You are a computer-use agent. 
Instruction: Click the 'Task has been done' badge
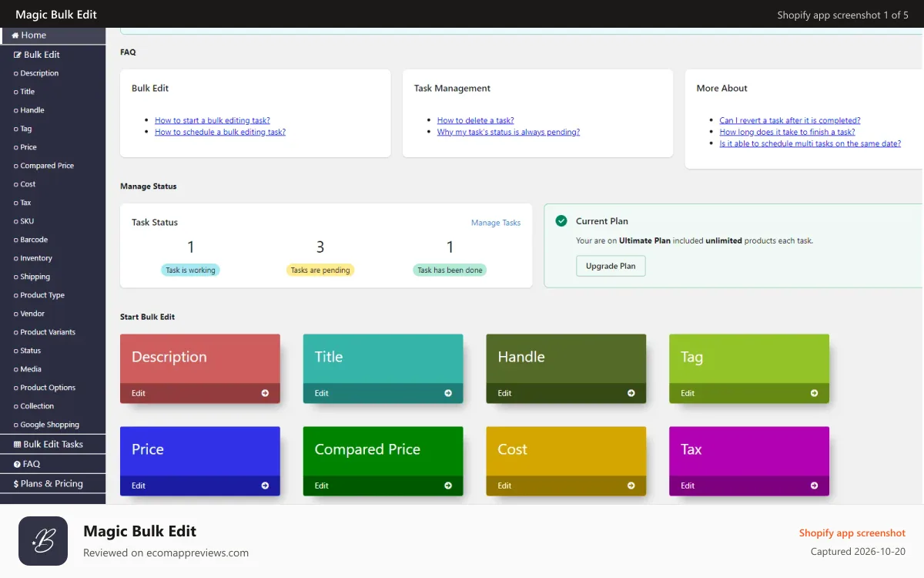click(x=450, y=271)
